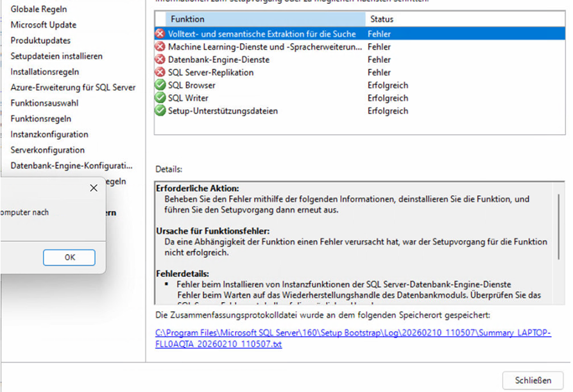Screen dimensions: 573x392
Task: Select Instanzkonfiguration in the step list
Action: [x=49, y=135]
